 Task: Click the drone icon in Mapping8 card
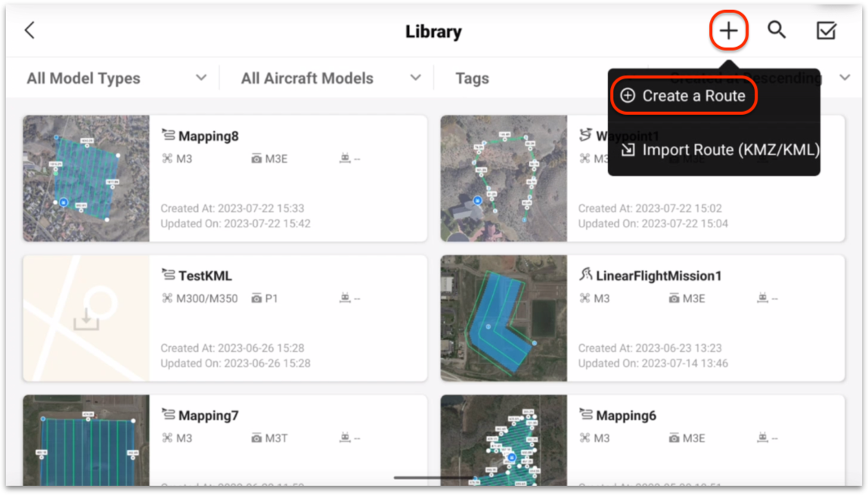[x=167, y=159]
